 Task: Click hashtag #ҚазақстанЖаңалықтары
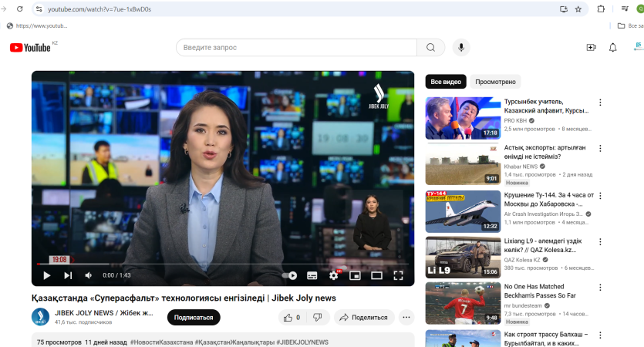click(x=234, y=342)
